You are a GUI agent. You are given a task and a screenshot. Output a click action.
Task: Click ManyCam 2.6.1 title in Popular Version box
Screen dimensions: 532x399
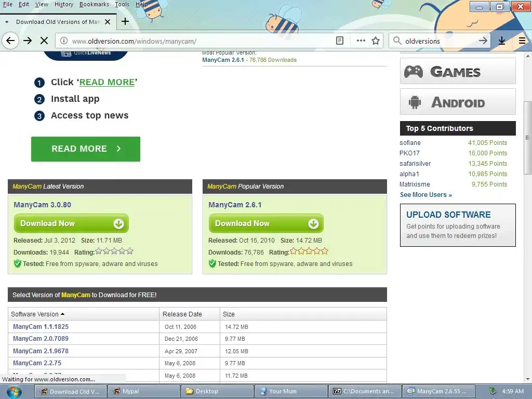click(235, 205)
